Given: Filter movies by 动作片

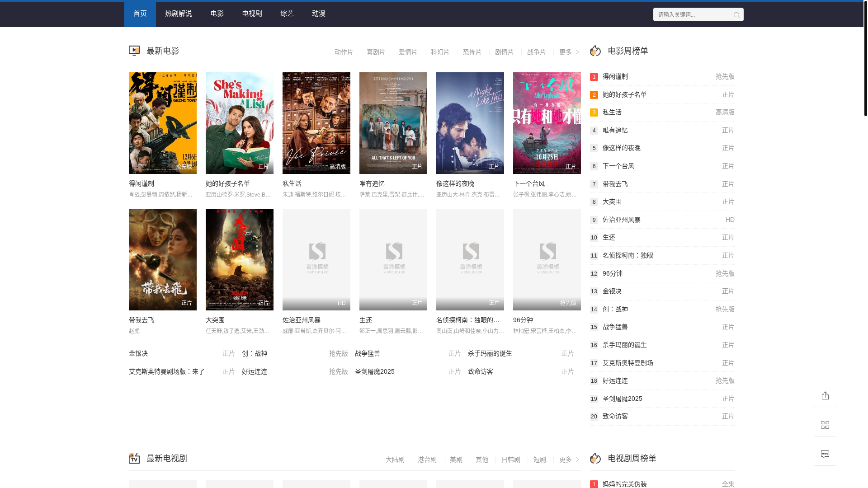Looking at the screenshot, I should [344, 52].
